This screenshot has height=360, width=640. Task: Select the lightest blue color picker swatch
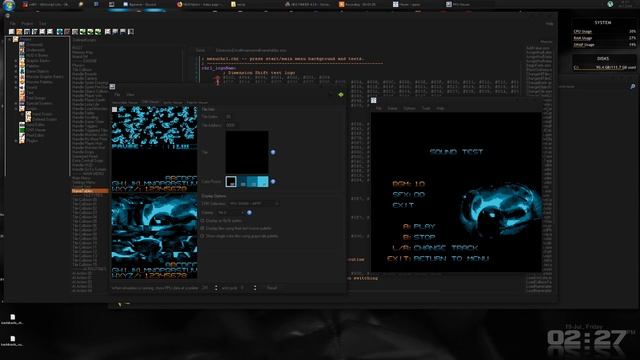(263, 181)
